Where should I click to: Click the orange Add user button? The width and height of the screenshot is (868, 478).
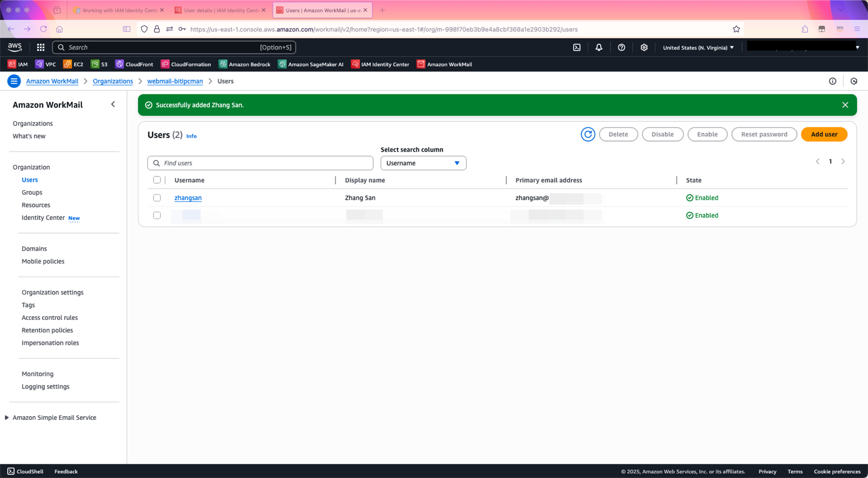click(824, 134)
